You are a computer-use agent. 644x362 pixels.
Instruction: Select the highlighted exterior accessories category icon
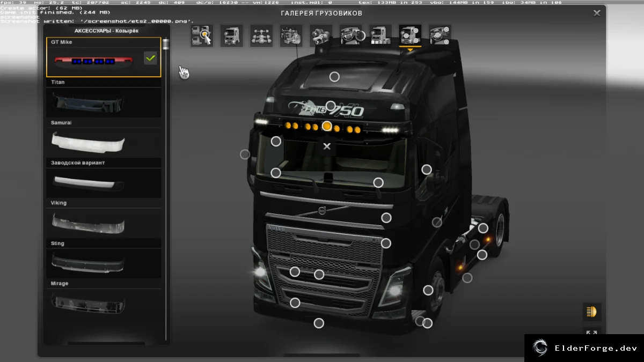[410, 36]
